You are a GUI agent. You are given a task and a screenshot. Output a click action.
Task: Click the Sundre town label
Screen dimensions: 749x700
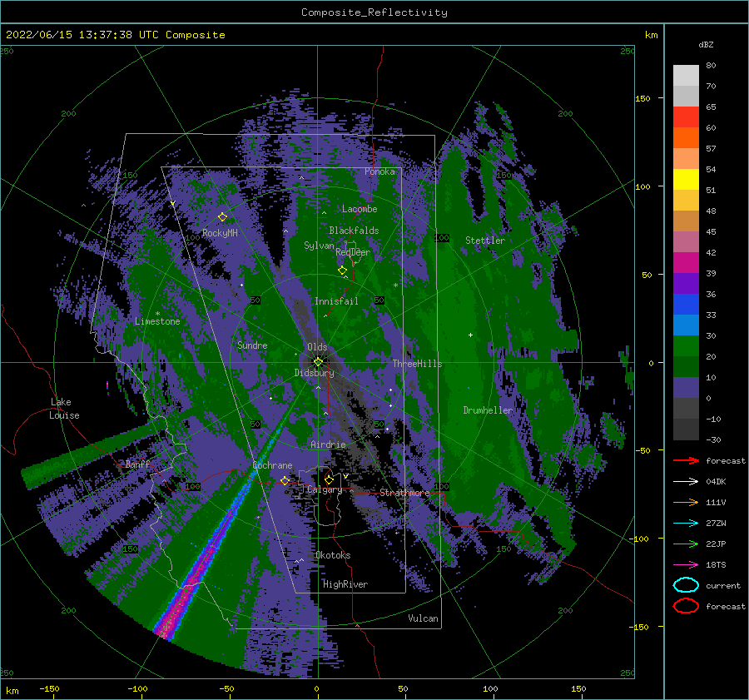click(252, 345)
